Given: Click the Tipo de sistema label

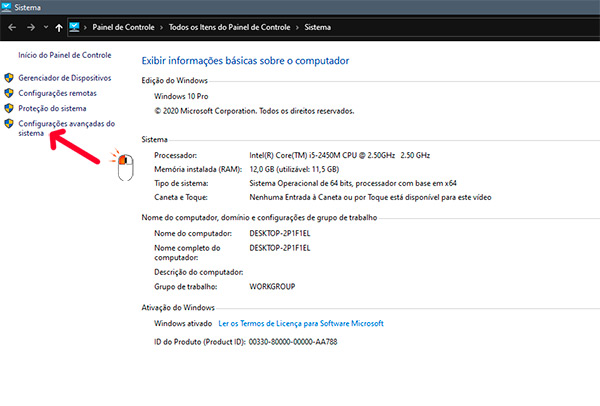Looking at the screenshot, I should click(x=181, y=183).
